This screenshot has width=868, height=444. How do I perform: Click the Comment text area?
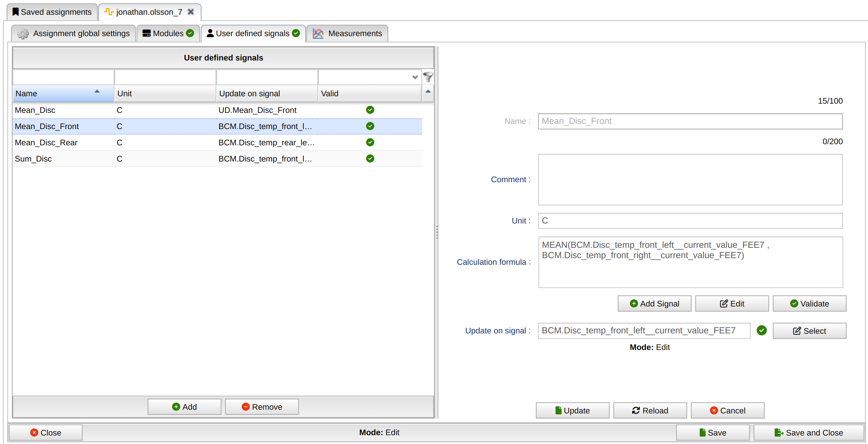point(690,180)
